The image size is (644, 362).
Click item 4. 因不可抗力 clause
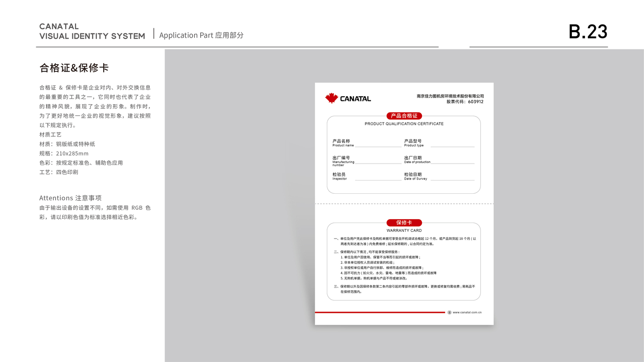(x=388, y=273)
